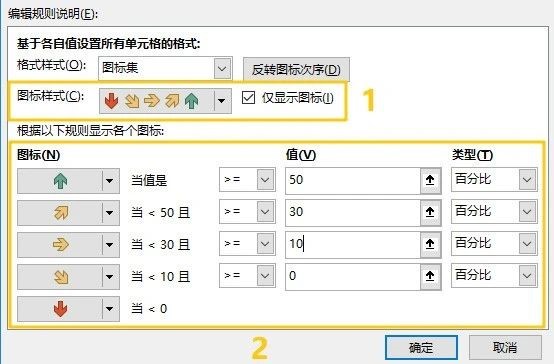The image size is (554, 364).
Task: Click the range selector icon beside value 30
Action: (x=430, y=212)
